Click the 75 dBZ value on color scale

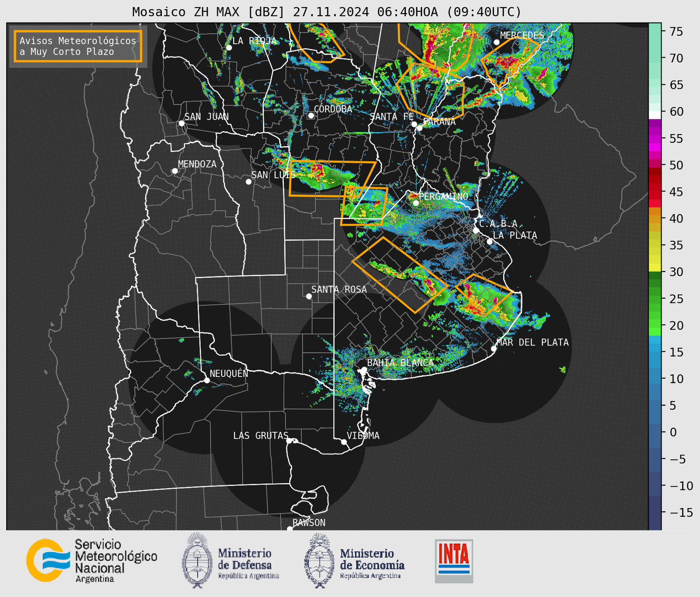coord(676,32)
